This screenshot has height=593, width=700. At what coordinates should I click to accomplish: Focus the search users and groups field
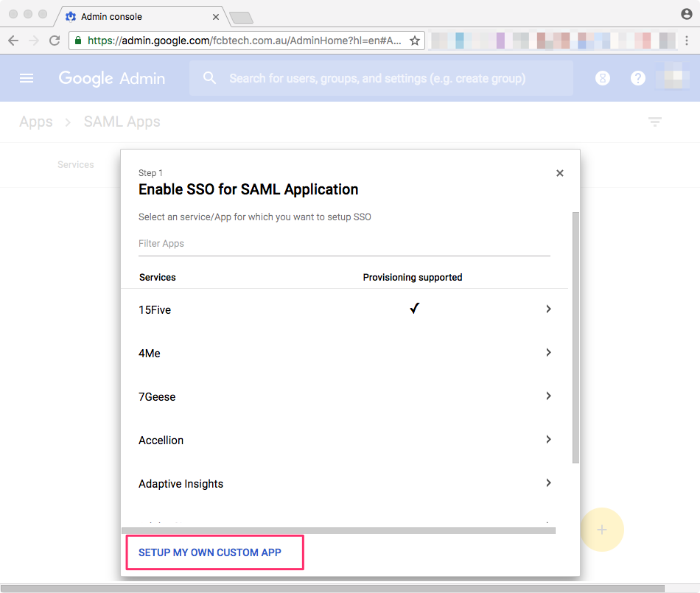coord(381,79)
